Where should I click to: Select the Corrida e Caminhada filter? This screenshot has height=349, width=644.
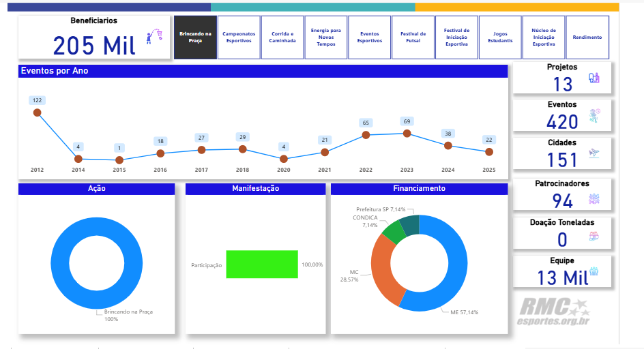pos(282,37)
